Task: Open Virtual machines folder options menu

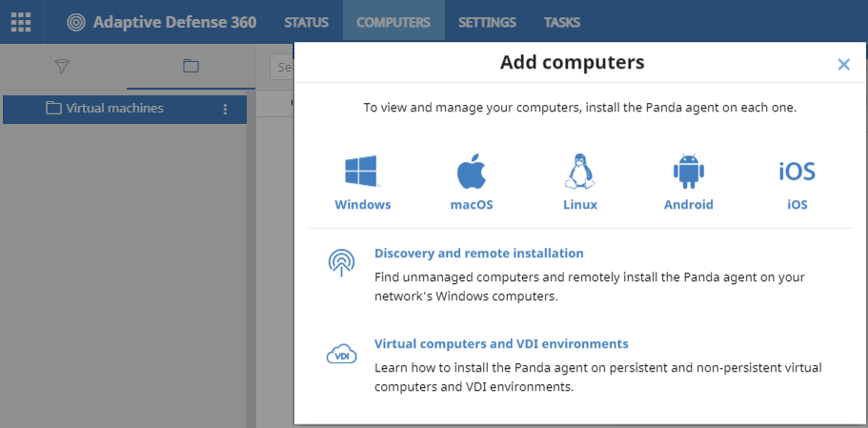Action: pos(225,109)
